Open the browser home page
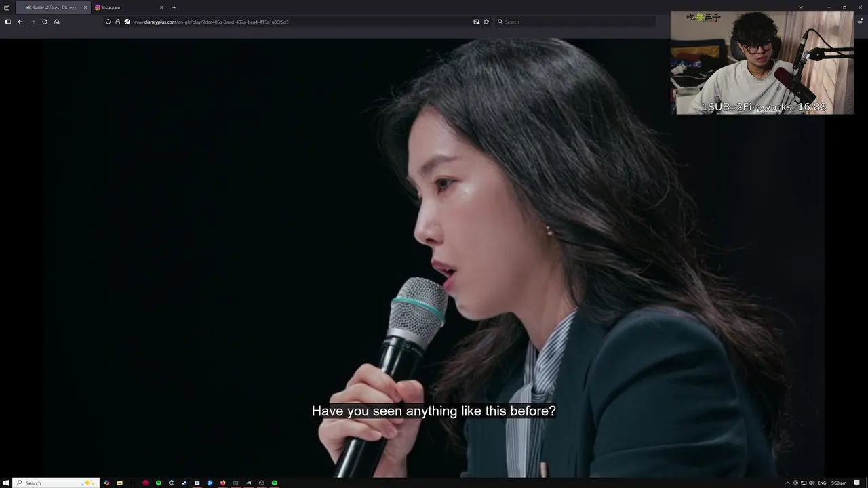 pos(57,22)
